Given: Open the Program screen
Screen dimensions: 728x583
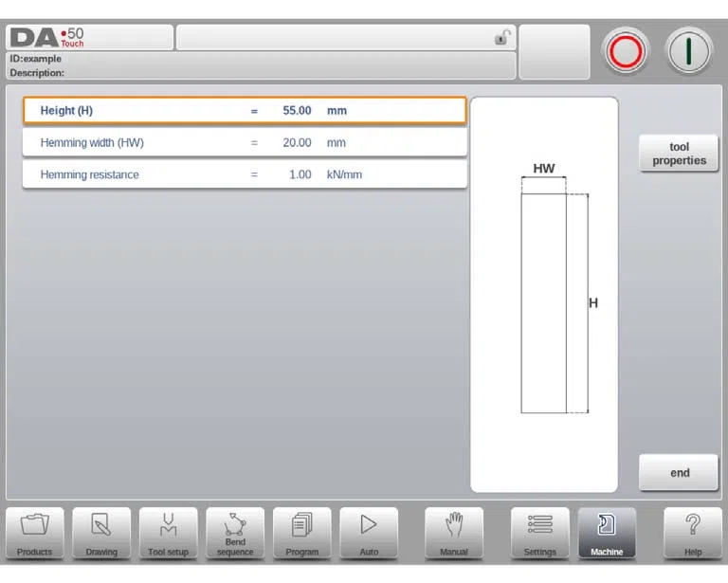Looking at the screenshot, I should (301, 533).
